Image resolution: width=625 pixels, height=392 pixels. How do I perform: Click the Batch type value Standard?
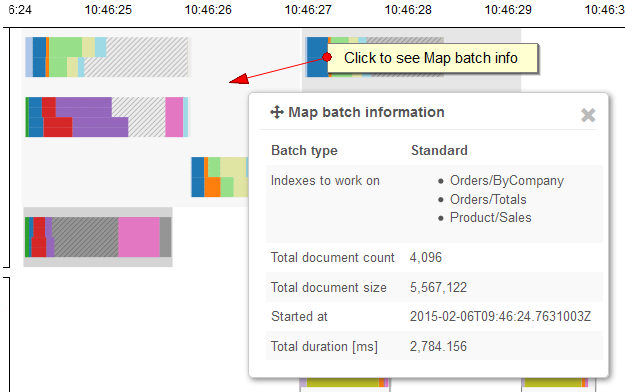pyautogui.click(x=439, y=151)
